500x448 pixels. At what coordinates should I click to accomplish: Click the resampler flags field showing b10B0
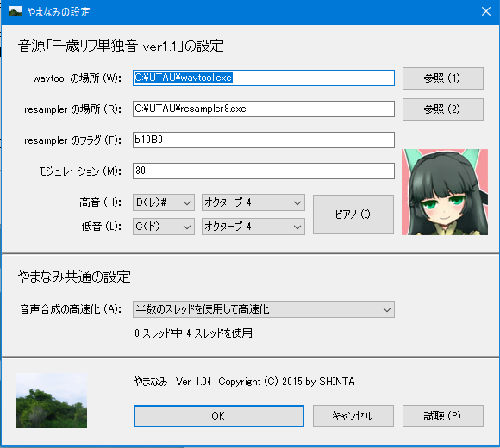coord(264,140)
